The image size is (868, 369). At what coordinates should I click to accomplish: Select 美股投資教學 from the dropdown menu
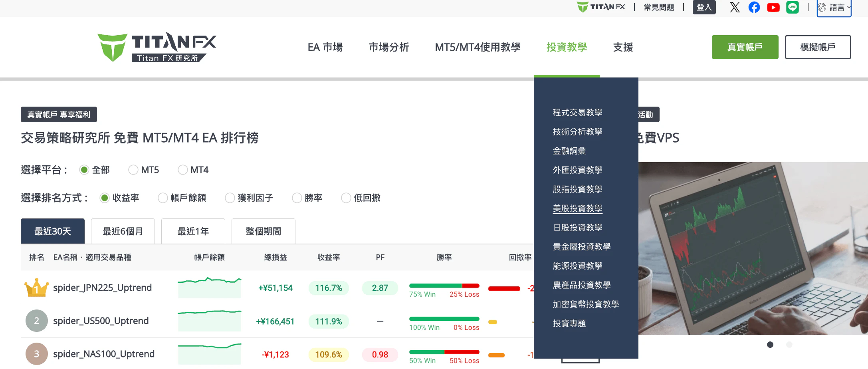[x=577, y=208]
